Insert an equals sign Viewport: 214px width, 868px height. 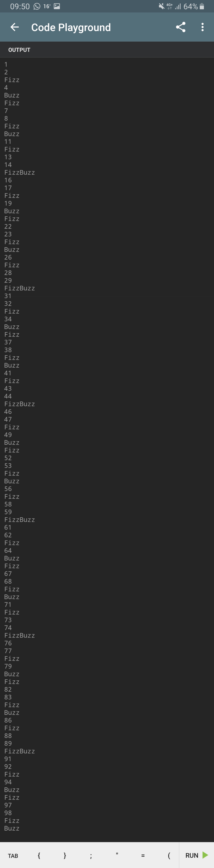[x=143, y=855]
